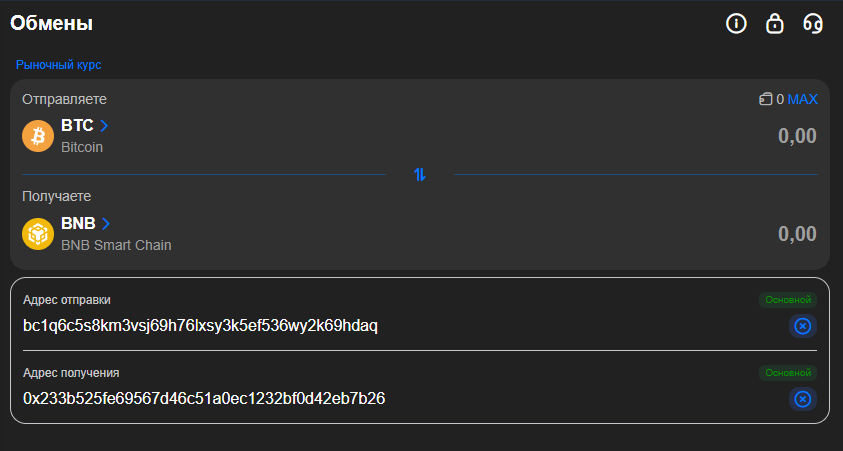Expand the BNB currency selector chevron
Image resolution: width=843 pixels, height=451 pixels.
[x=106, y=223]
